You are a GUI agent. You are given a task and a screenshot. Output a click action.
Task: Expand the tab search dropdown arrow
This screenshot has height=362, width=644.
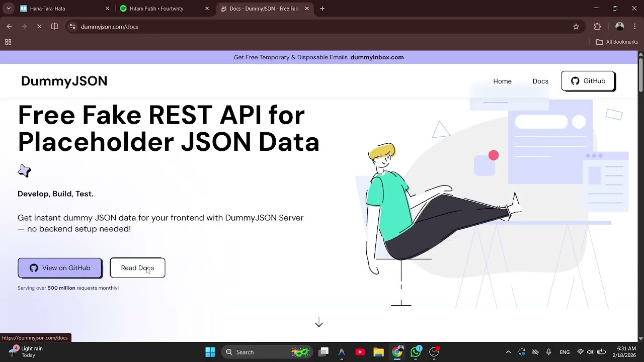pyautogui.click(x=8, y=9)
